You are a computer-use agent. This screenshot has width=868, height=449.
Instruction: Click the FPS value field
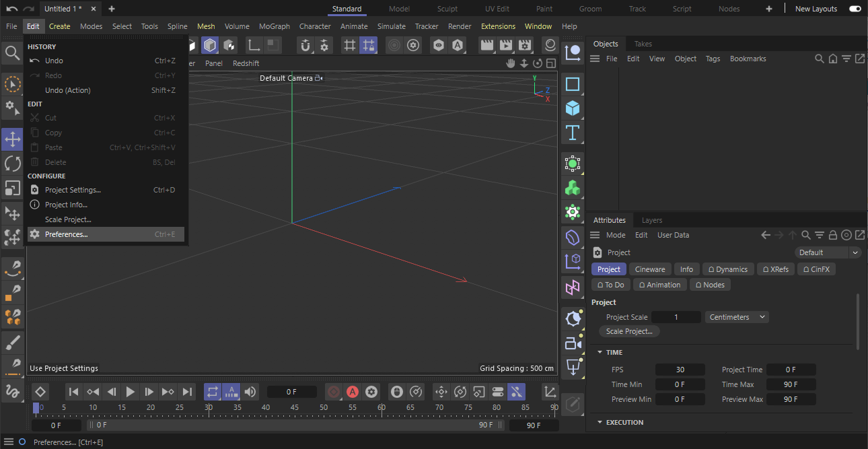[680, 370]
